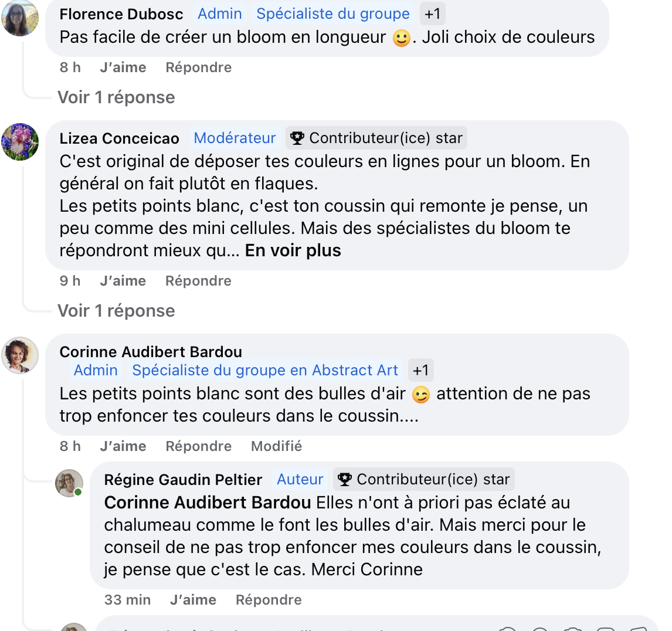This screenshot has height=631, width=672.
Task: Click trophy icon in Lizea's Contributeur star badge
Action: [297, 138]
